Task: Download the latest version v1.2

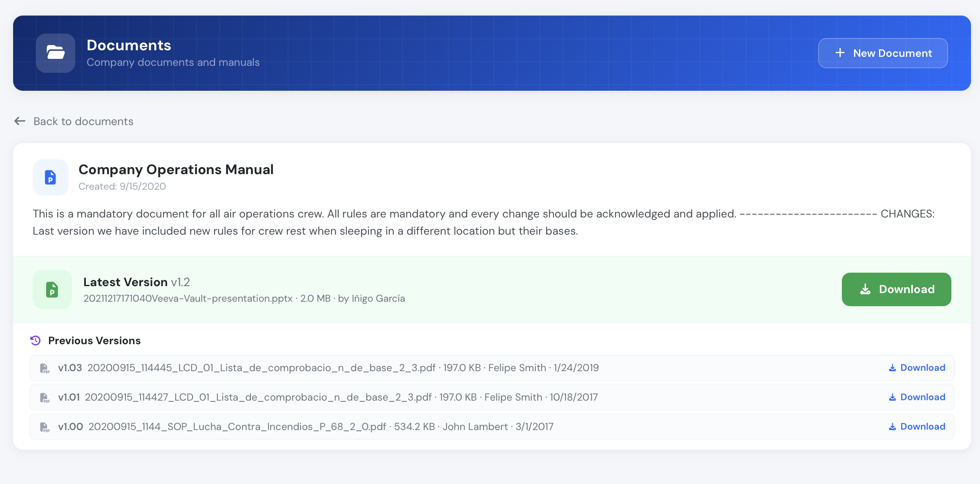Action: (x=896, y=289)
